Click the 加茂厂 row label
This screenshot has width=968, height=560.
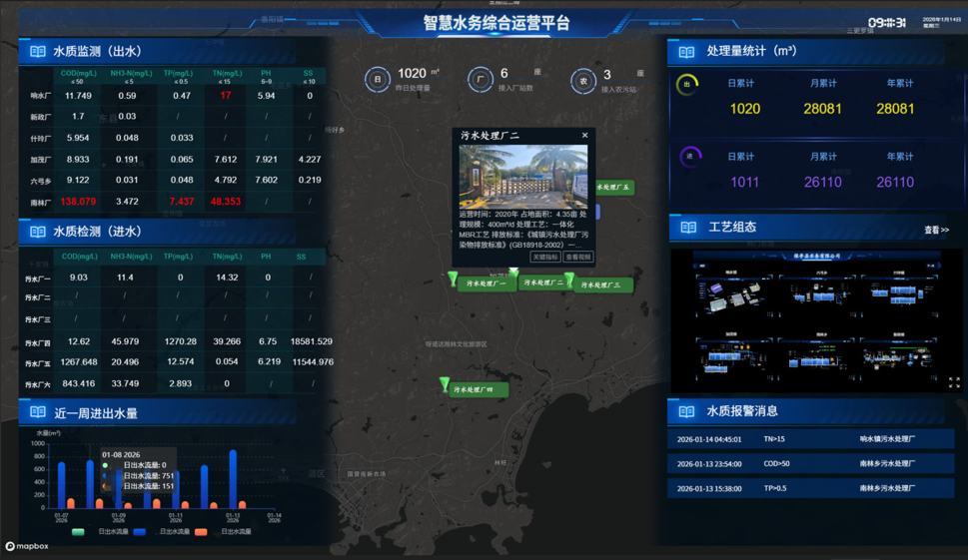tap(40, 160)
